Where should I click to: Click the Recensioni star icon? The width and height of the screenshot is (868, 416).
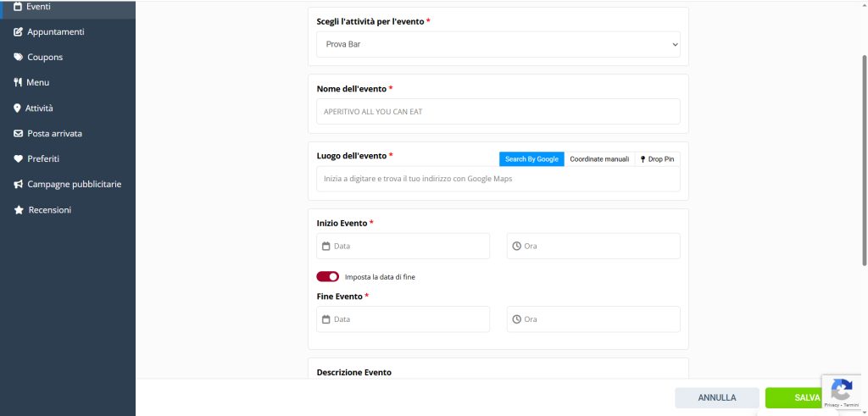(18, 210)
